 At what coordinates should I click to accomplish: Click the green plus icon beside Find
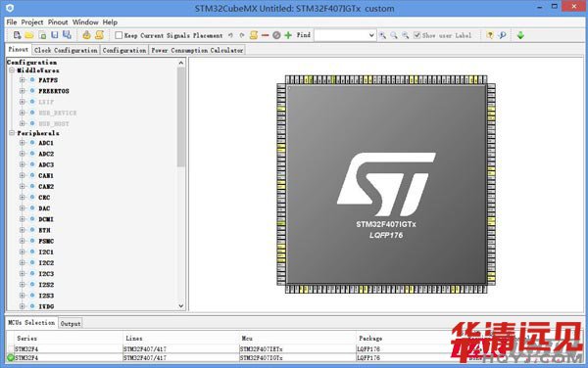[x=288, y=35]
